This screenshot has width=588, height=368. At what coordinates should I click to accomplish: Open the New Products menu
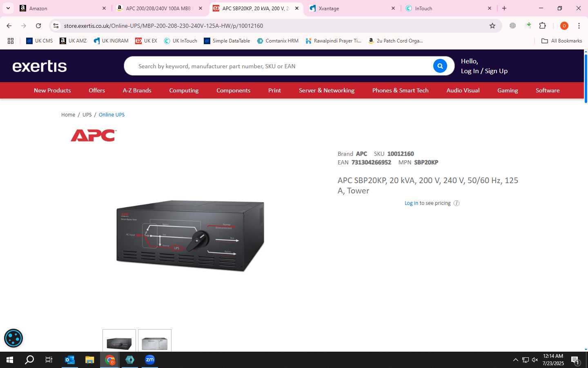52,90
